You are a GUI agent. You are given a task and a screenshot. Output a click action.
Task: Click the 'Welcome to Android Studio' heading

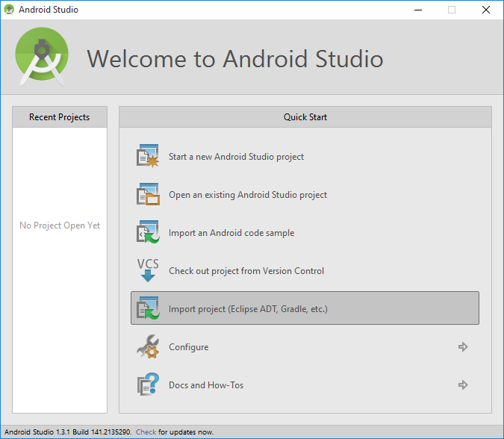coord(235,59)
